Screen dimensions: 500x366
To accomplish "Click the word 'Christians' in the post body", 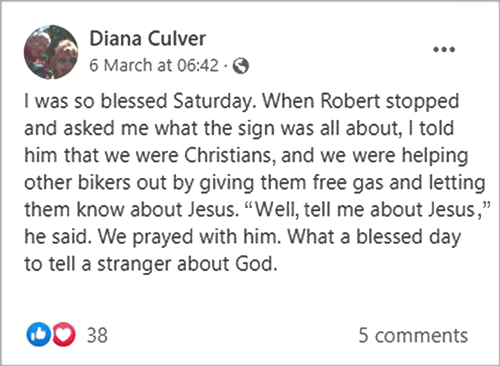I will click(x=230, y=155).
